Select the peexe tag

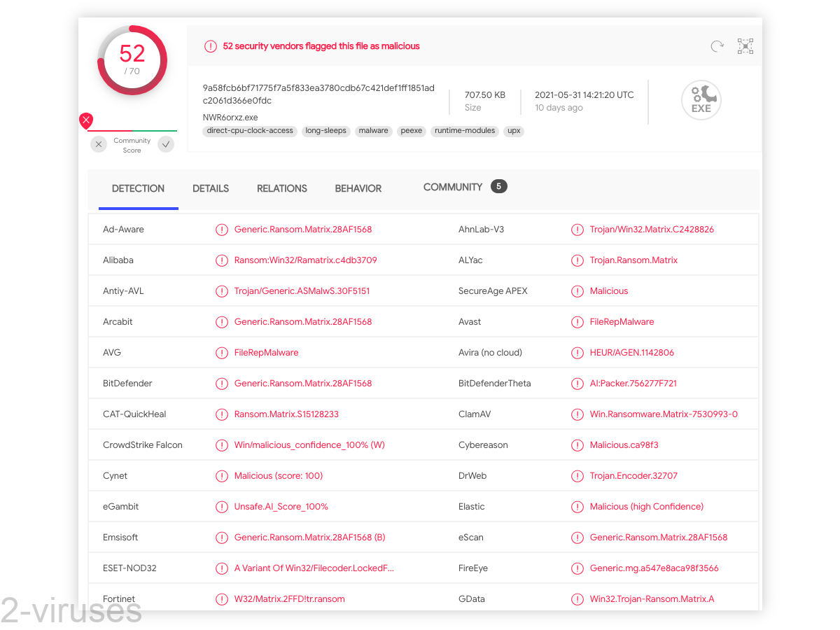click(412, 131)
